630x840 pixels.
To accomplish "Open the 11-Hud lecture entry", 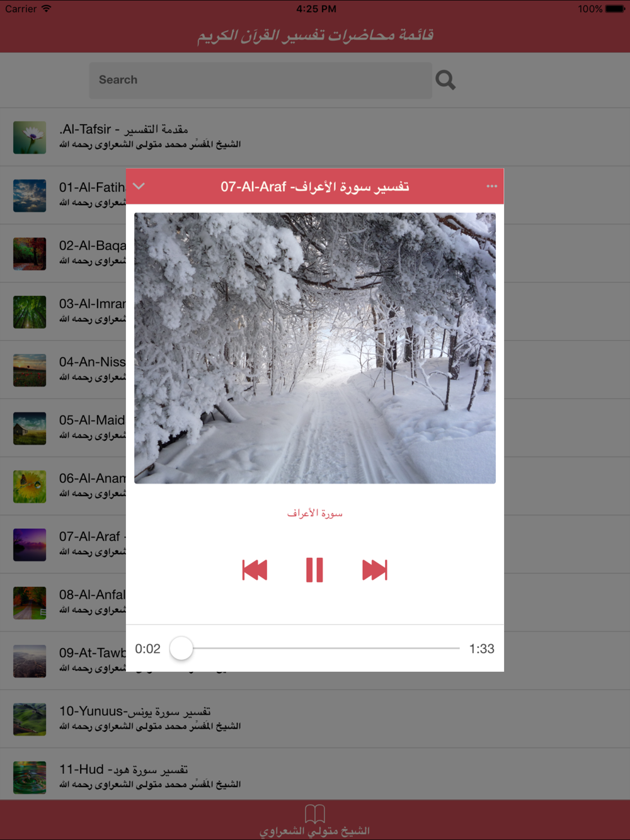I will coord(315,777).
